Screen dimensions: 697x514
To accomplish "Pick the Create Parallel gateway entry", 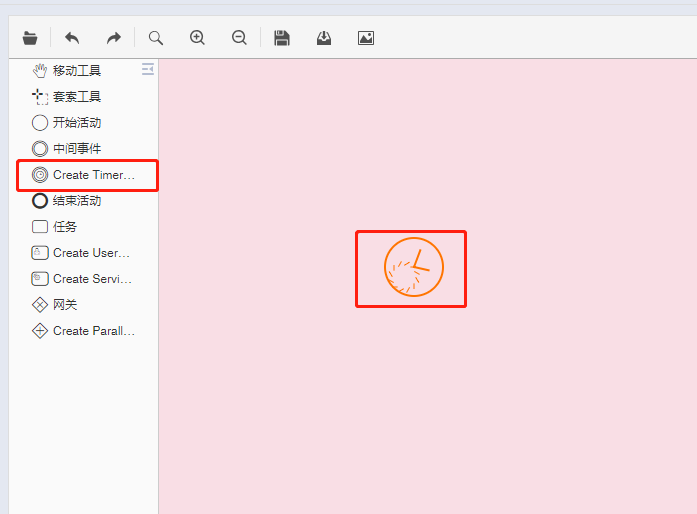I will tap(83, 331).
